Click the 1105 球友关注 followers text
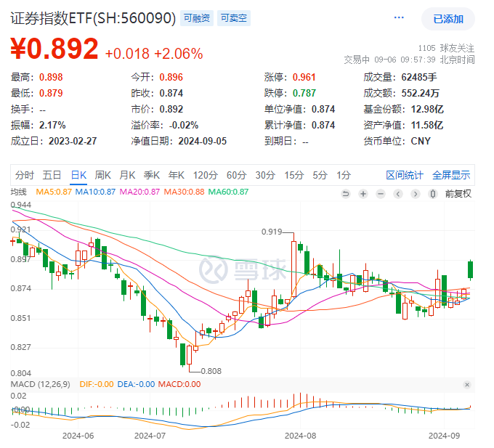Screen dimensions: 494x448 pyautogui.click(x=446, y=48)
